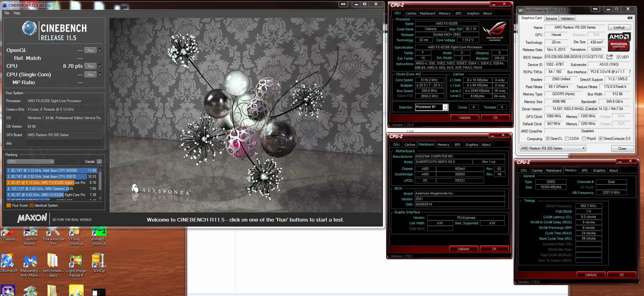Toggle the UEFI checkbox in GPU-Z

click(618, 57)
